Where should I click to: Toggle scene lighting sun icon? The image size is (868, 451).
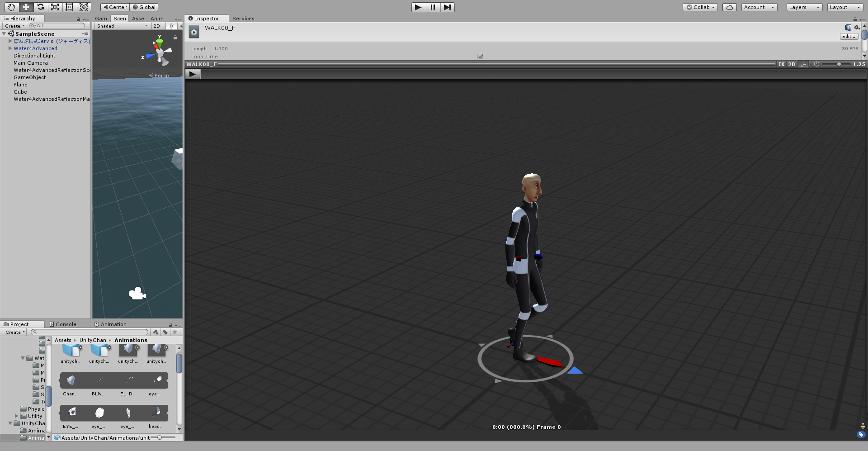(171, 26)
